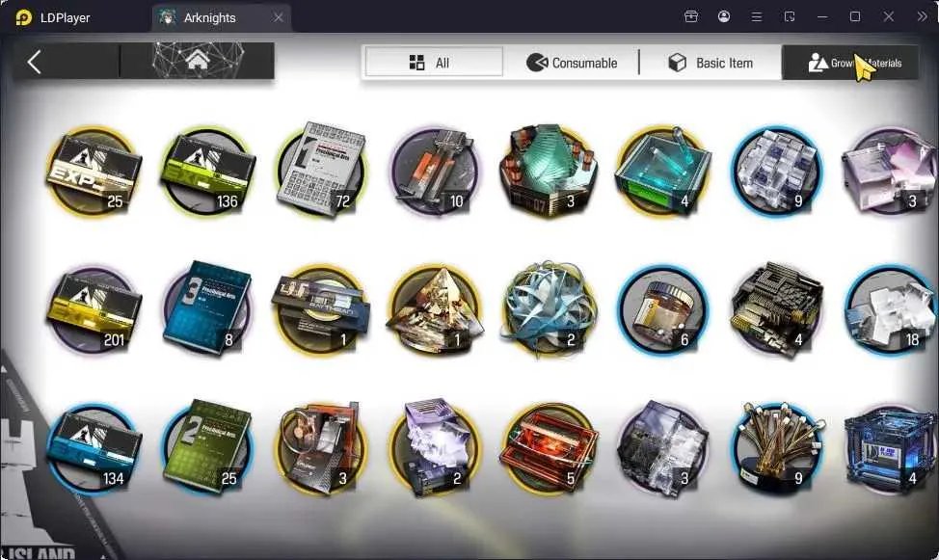Pick the orange device item with count 10
939x560 pixels.
click(x=435, y=172)
